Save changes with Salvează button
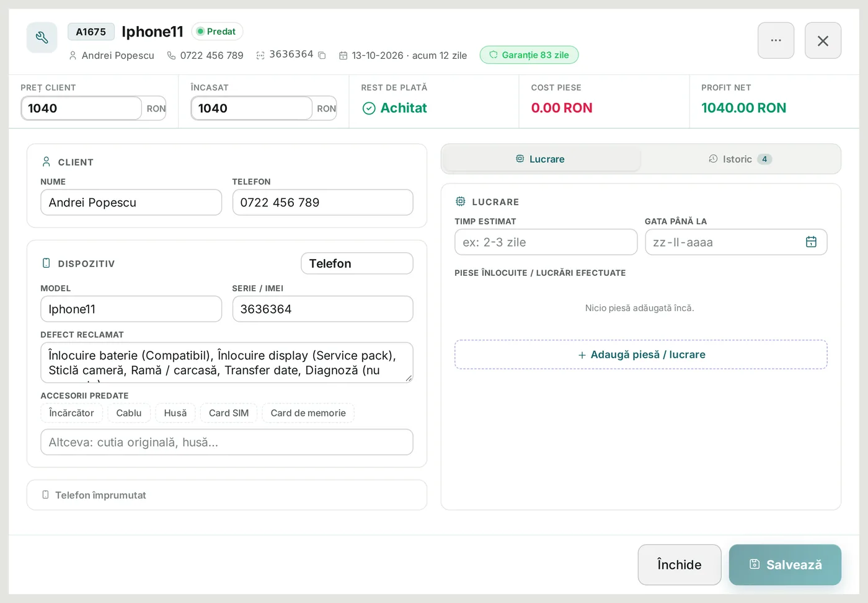Image resolution: width=868 pixels, height=603 pixels. [x=785, y=565]
